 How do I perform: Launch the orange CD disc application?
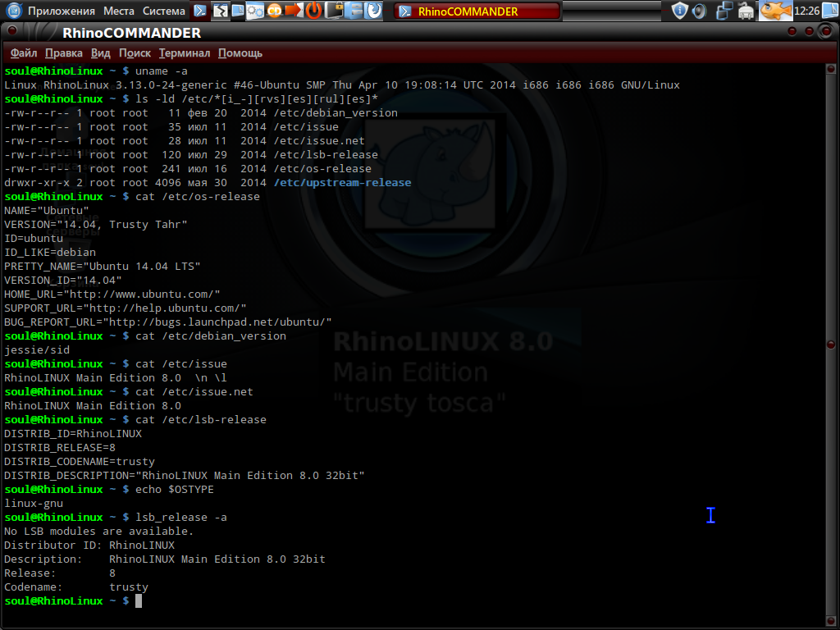pyautogui.click(x=274, y=11)
